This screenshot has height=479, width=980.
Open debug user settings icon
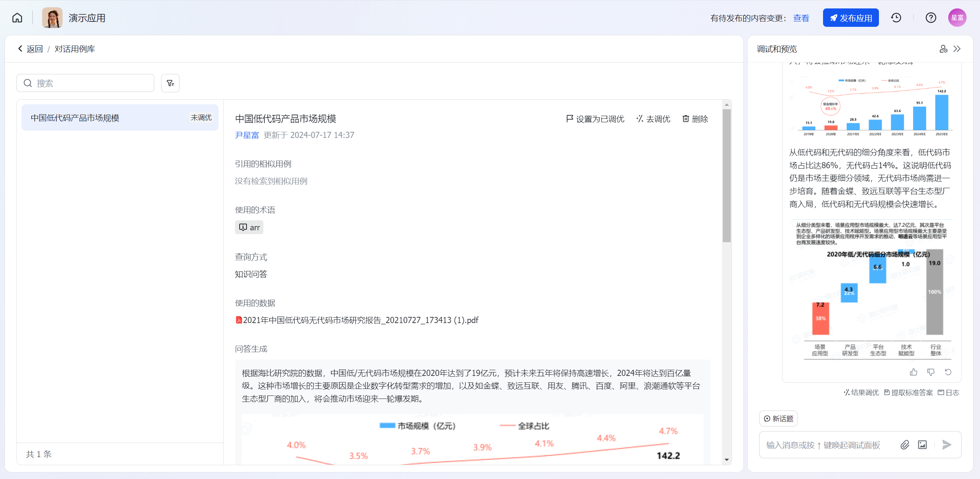tap(943, 49)
